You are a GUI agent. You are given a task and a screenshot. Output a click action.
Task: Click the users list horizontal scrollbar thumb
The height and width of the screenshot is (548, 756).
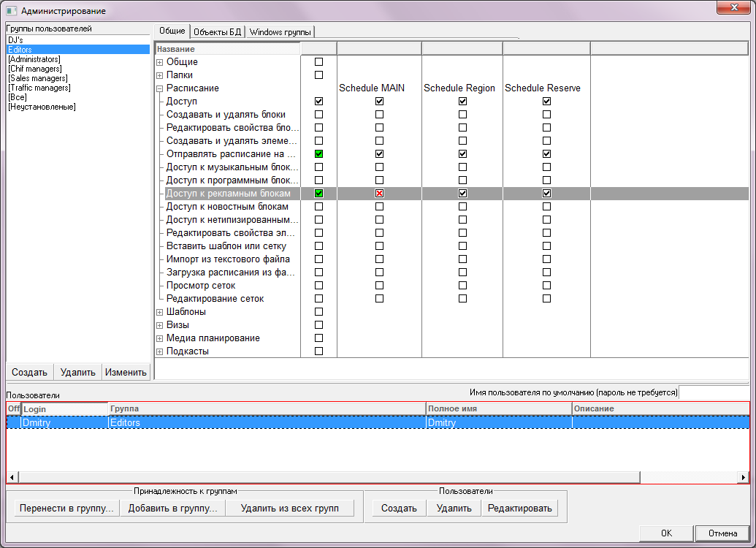tap(329, 478)
